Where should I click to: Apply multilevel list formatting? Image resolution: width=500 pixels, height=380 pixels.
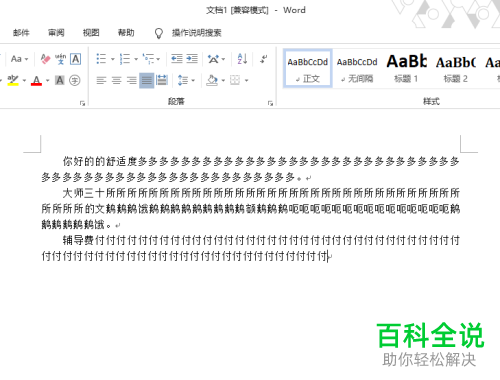148,59
